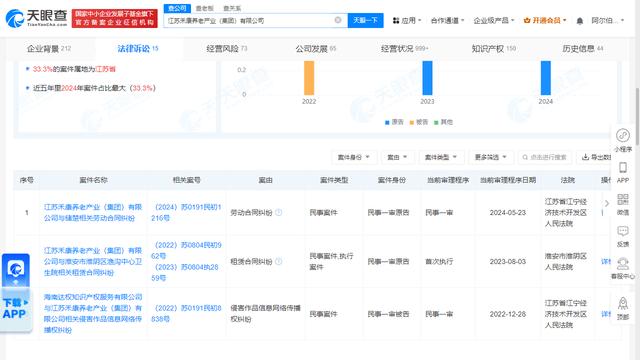
Task: Open the 公司发展 tab
Action: [316, 49]
